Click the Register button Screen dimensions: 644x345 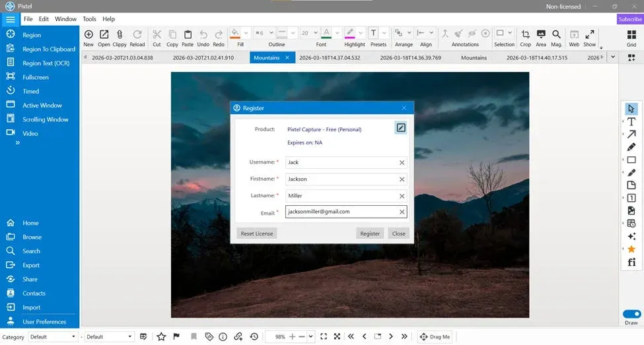370,234
